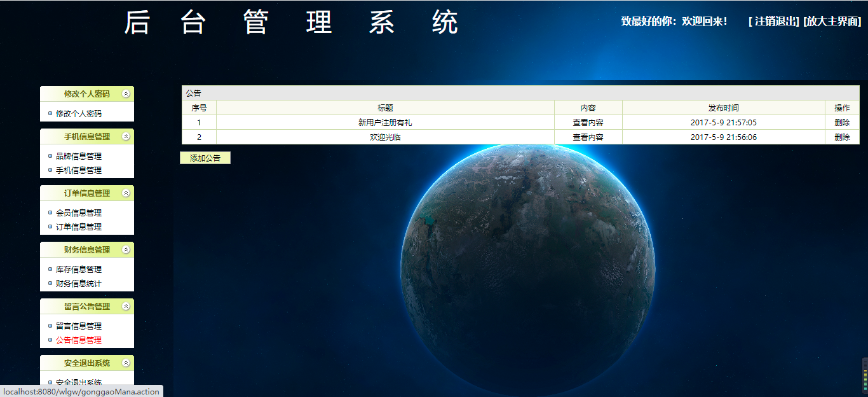Image resolution: width=868 pixels, height=397 pixels.
Task: View content of 新用户注册有礼 announcement
Action: pyautogui.click(x=588, y=122)
